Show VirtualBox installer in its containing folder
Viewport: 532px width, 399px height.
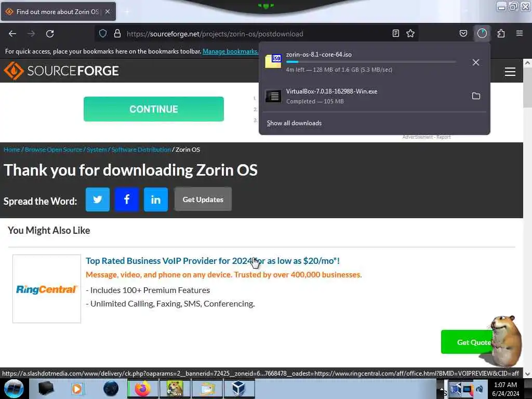[476, 96]
